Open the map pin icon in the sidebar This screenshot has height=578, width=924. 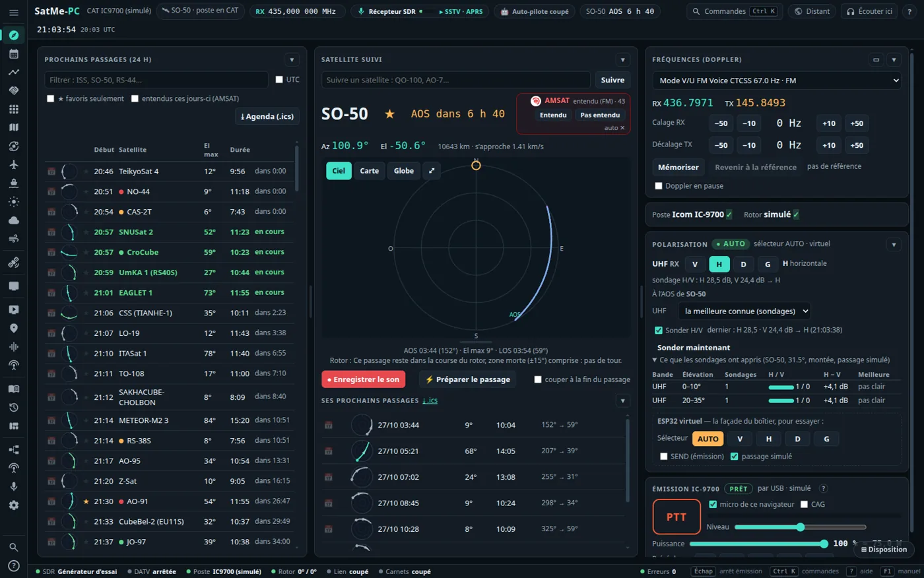click(13, 328)
